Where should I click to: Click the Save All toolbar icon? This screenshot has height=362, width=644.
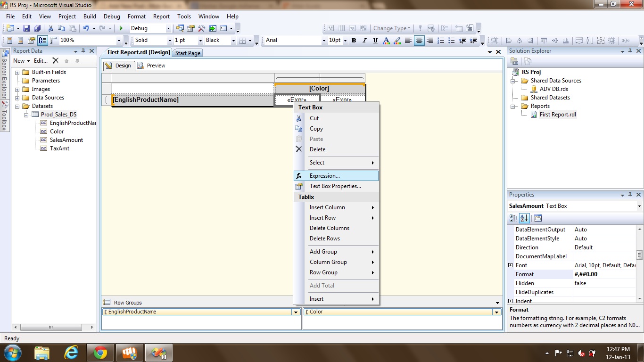pyautogui.click(x=37, y=28)
